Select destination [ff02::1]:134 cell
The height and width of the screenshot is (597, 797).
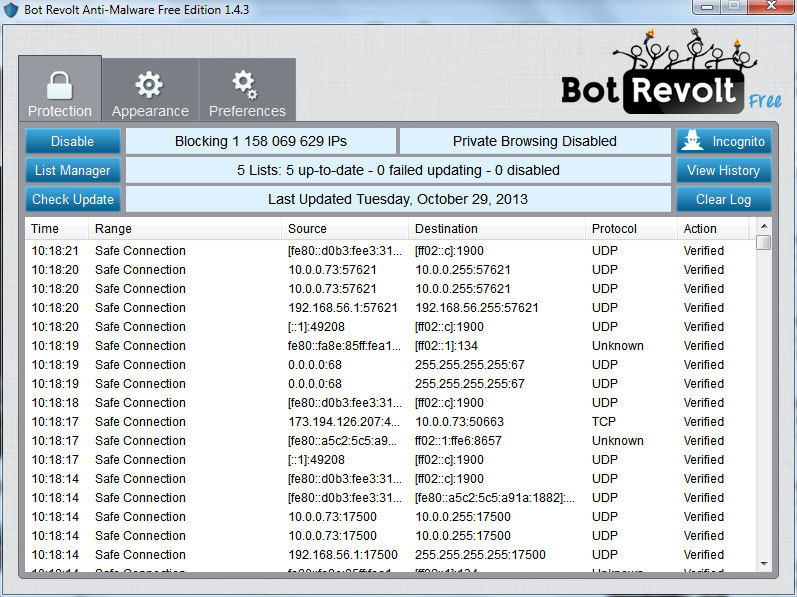(446, 346)
